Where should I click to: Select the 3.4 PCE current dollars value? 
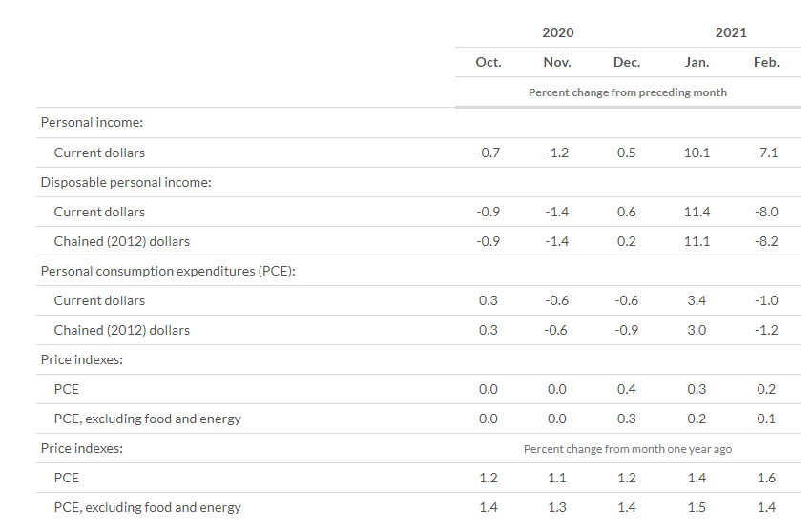point(697,300)
